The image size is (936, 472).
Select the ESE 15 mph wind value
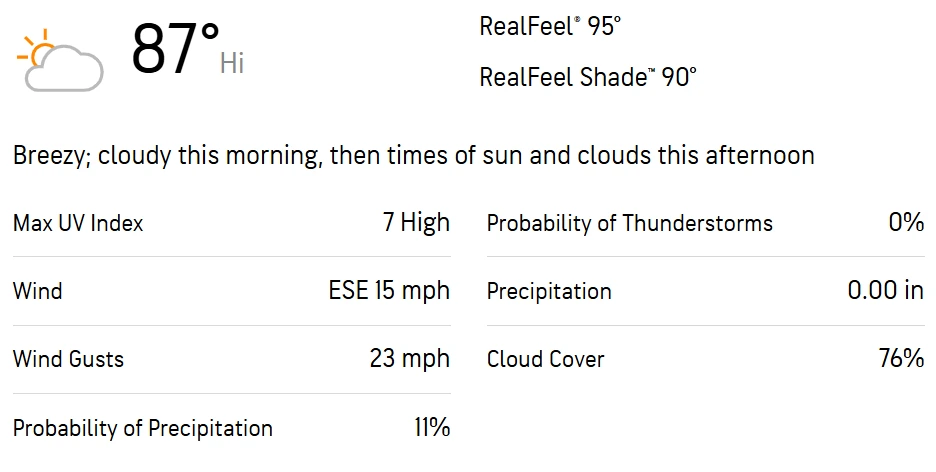(x=389, y=291)
